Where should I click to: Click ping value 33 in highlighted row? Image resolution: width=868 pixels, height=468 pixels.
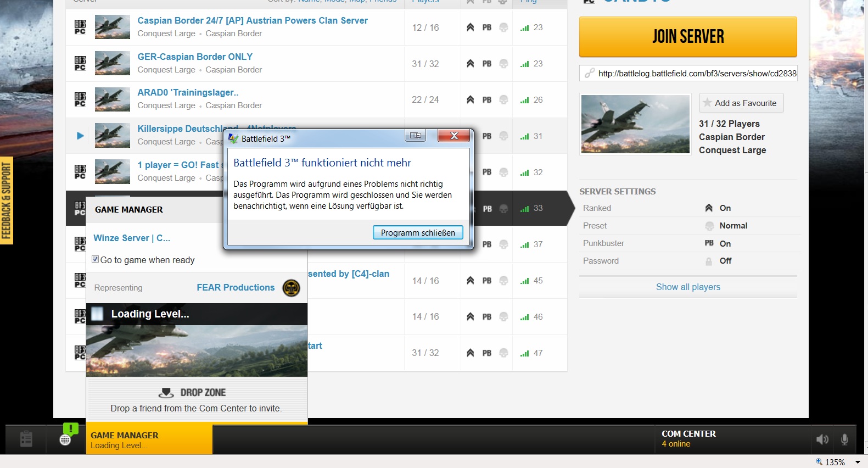(538, 208)
